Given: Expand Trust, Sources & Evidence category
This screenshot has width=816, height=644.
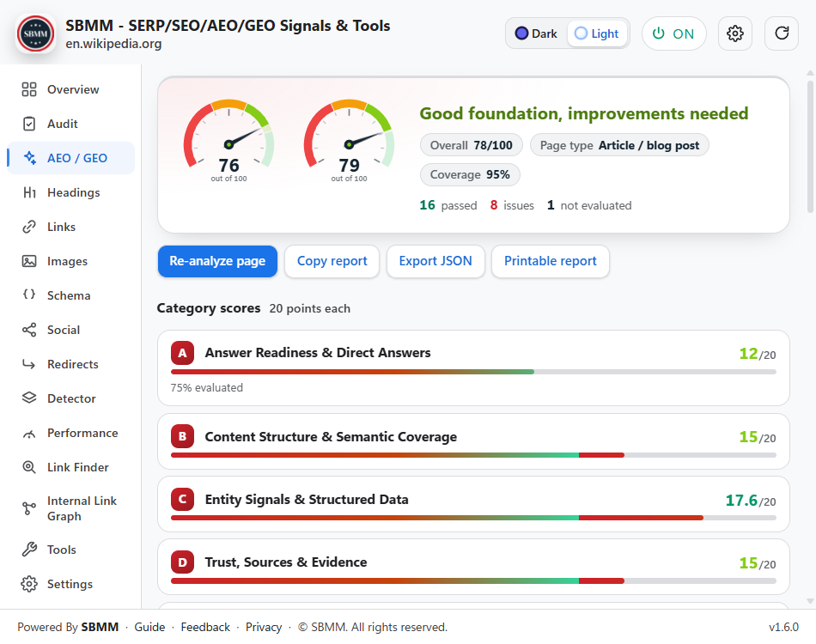Looking at the screenshot, I should point(473,567).
